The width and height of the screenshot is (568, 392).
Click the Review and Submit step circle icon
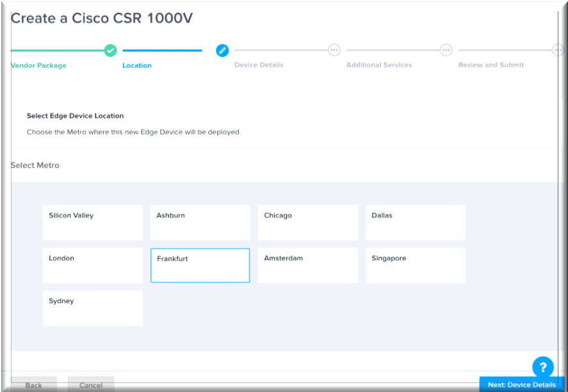(x=558, y=50)
